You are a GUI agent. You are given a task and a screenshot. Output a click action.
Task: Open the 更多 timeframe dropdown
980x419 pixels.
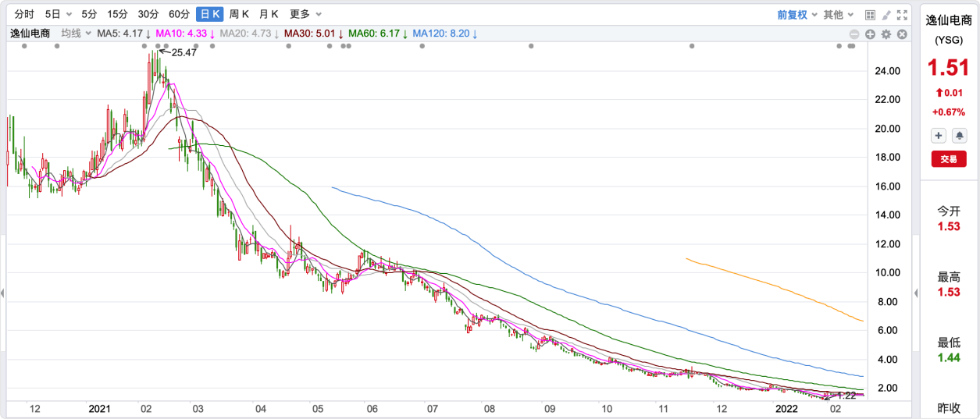click(x=305, y=14)
